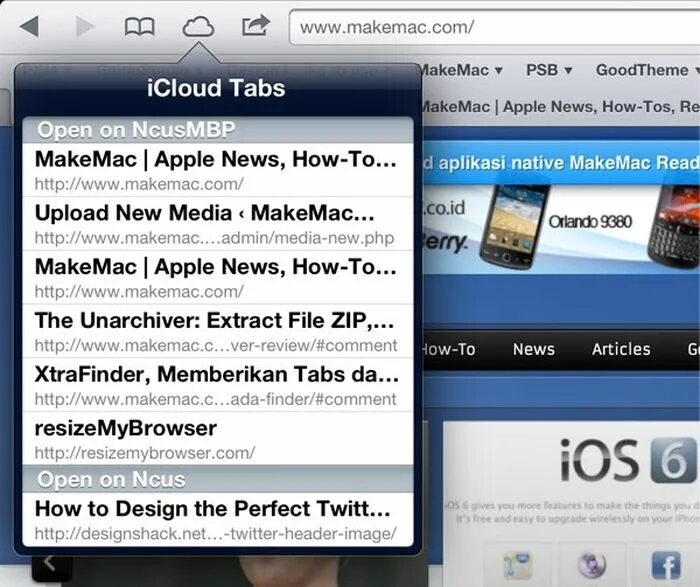The width and height of the screenshot is (700, 587).
Task: Tap the forward navigation arrow
Action: 85,26
